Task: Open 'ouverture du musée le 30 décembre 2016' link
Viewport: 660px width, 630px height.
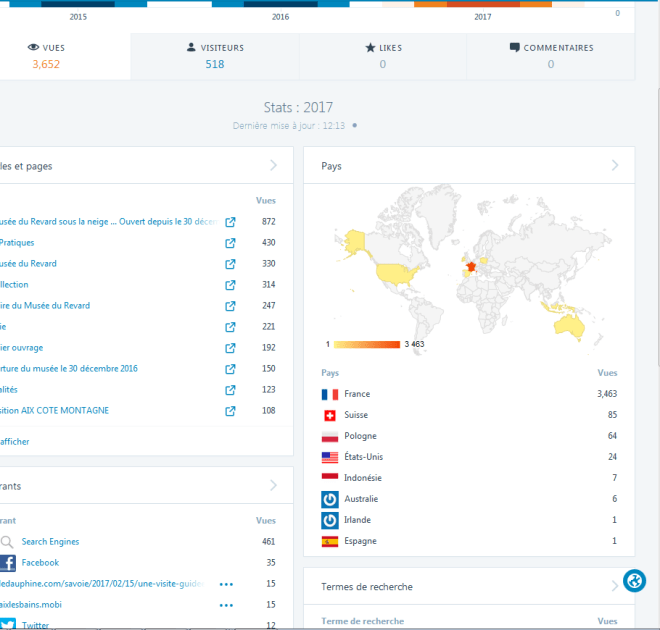Action: pos(70,369)
